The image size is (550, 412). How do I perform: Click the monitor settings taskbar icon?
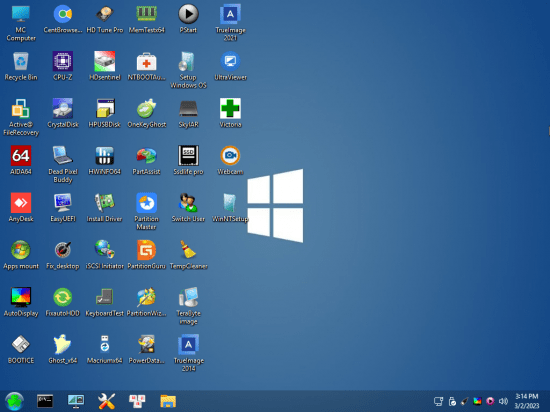[76, 401]
